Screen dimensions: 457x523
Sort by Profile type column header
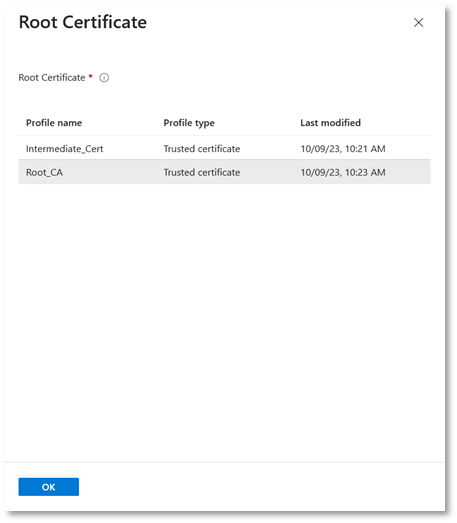pos(189,123)
